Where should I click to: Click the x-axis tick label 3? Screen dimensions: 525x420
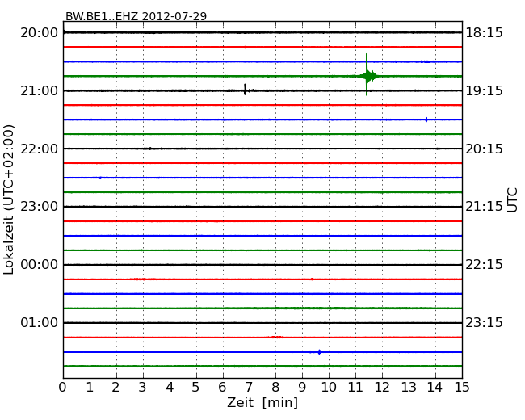pyautogui.click(x=143, y=387)
